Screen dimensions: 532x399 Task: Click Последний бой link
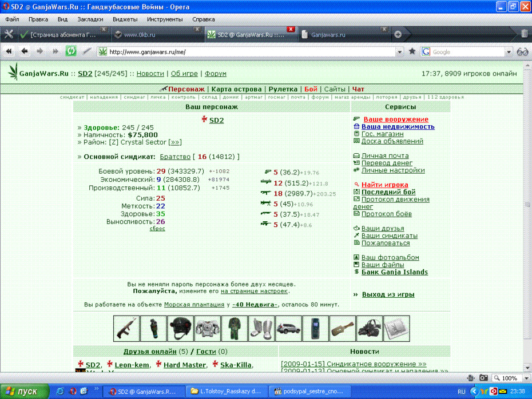[x=388, y=192]
